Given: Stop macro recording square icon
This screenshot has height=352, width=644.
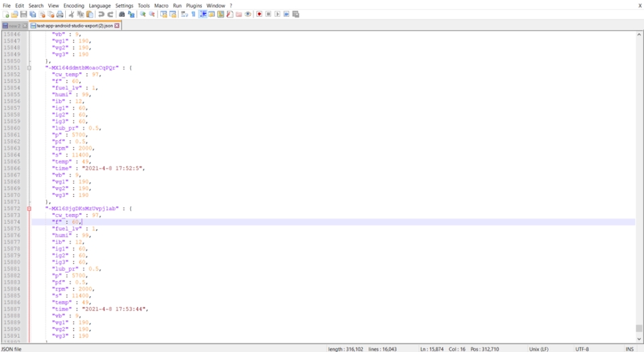Looking at the screenshot, I should tap(268, 14).
